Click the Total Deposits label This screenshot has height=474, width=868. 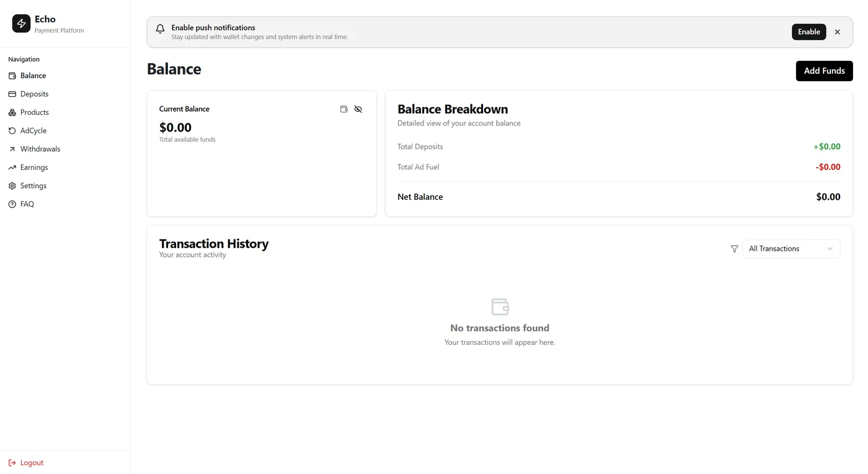[420, 147]
